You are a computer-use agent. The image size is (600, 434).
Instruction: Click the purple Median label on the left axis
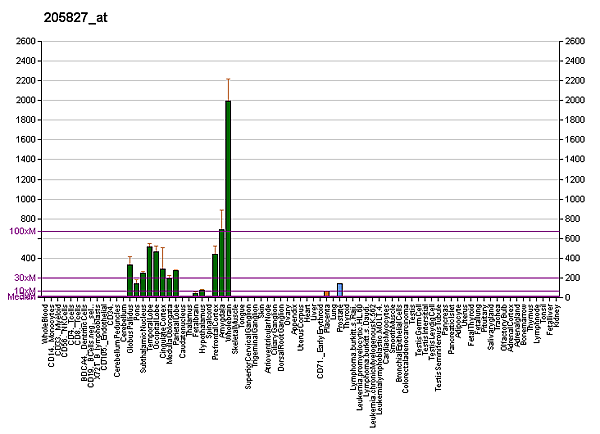pyautogui.click(x=22, y=297)
